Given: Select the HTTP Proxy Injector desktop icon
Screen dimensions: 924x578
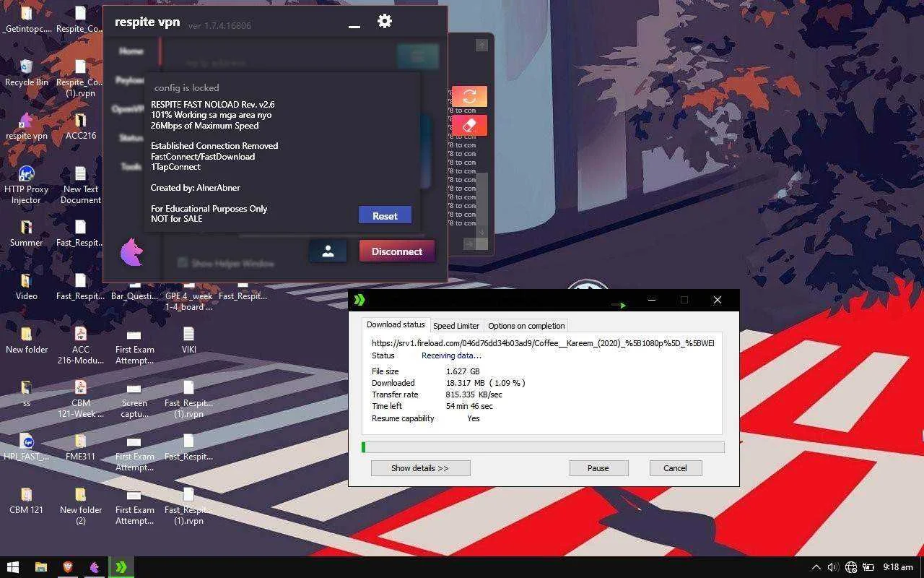Looking at the screenshot, I should pos(27,185).
